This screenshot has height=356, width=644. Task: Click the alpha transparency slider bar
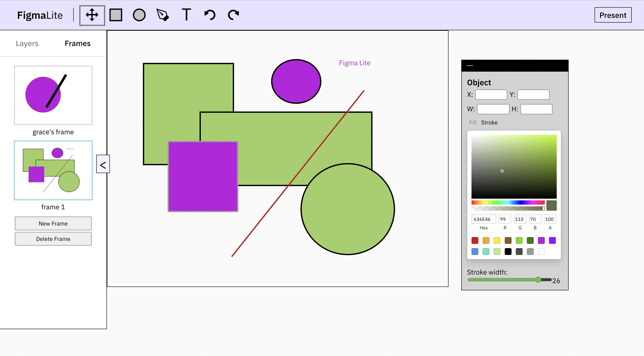pos(508,208)
